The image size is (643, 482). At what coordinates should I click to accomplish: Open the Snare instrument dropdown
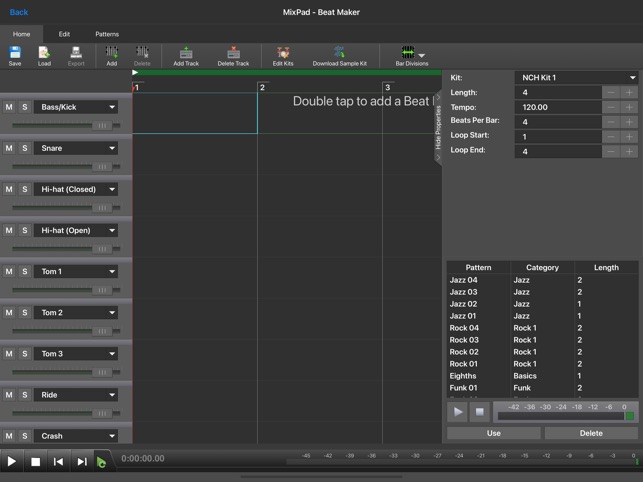76,148
